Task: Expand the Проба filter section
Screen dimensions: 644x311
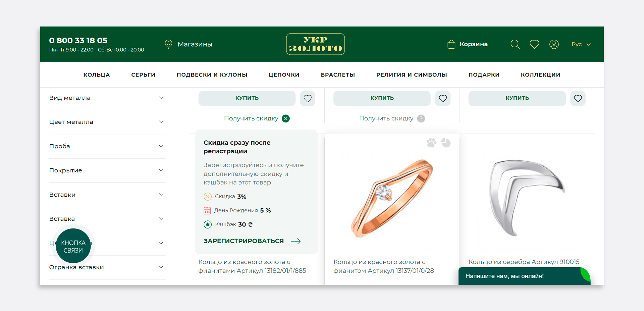Action: point(108,146)
